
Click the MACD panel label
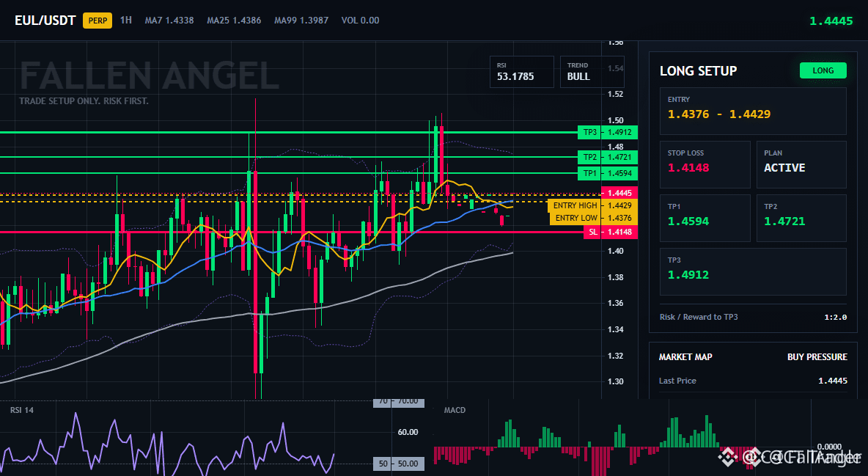pyautogui.click(x=455, y=410)
